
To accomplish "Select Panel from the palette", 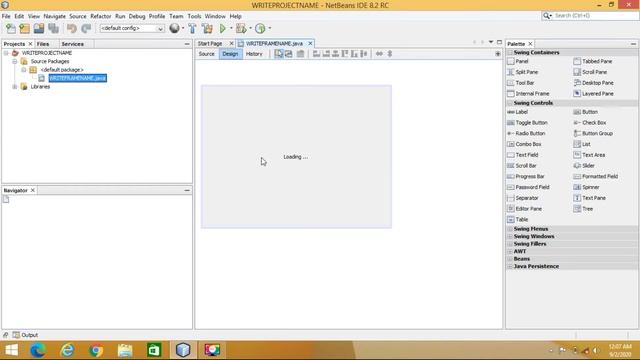I will tap(518, 61).
